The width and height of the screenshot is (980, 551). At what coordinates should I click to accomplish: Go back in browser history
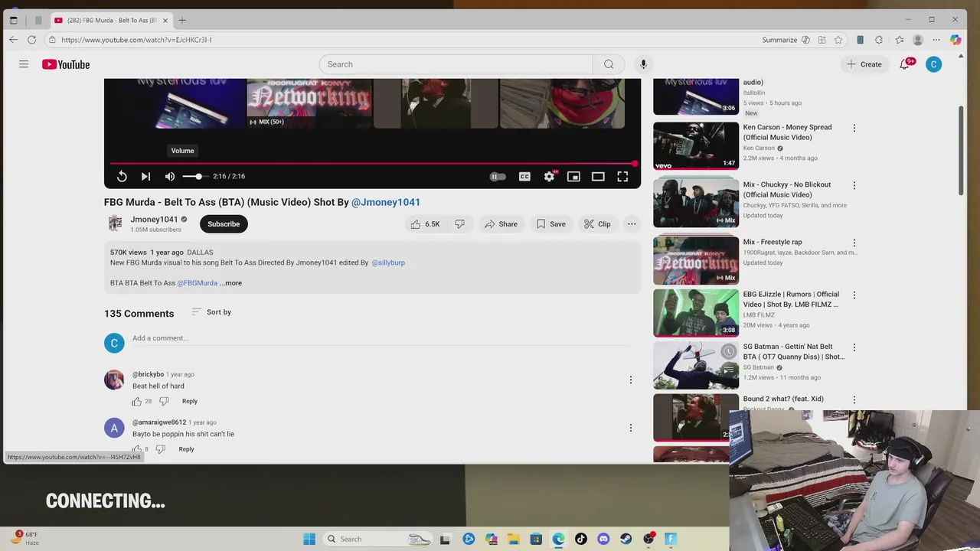[13, 40]
